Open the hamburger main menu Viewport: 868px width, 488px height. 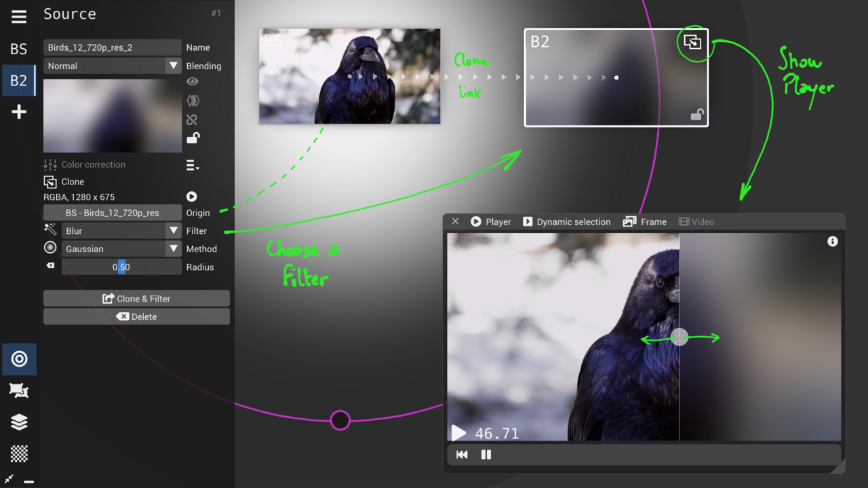[x=19, y=17]
